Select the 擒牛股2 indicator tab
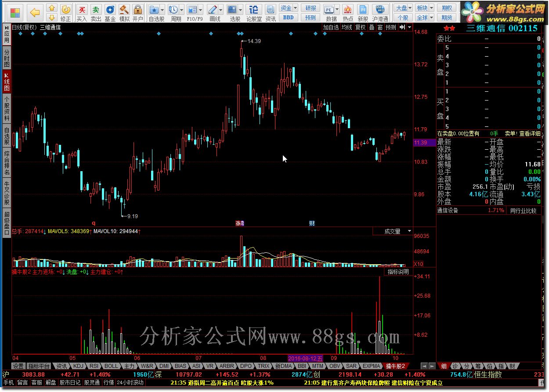Viewport: 549px width, 392px height. [x=396, y=366]
